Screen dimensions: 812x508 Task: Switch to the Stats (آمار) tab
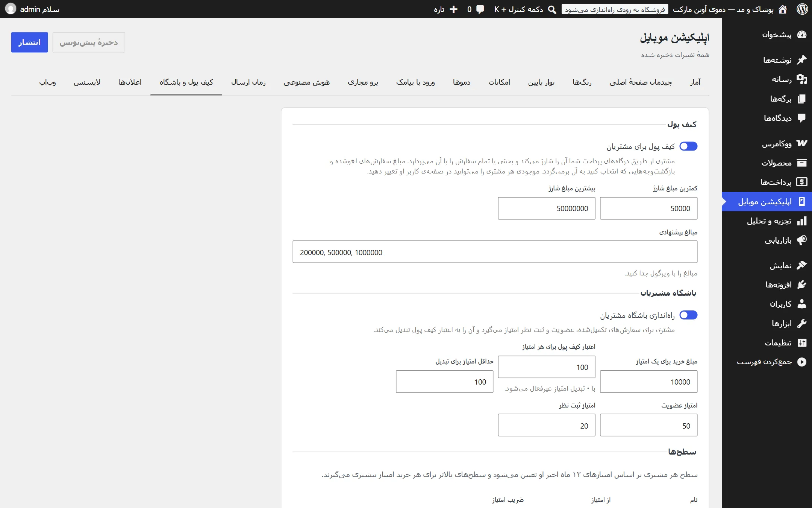coord(695,82)
